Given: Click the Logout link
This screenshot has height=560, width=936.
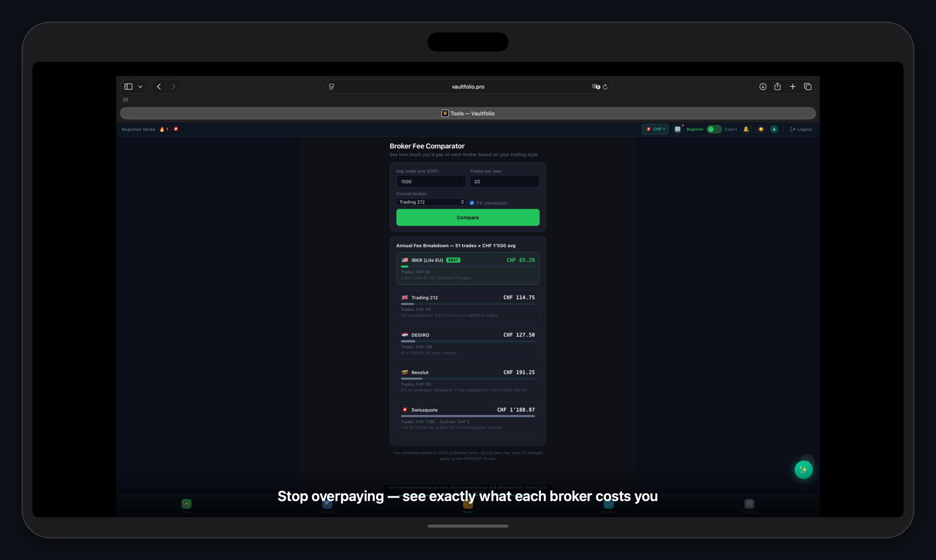Looking at the screenshot, I should [801, 129].
